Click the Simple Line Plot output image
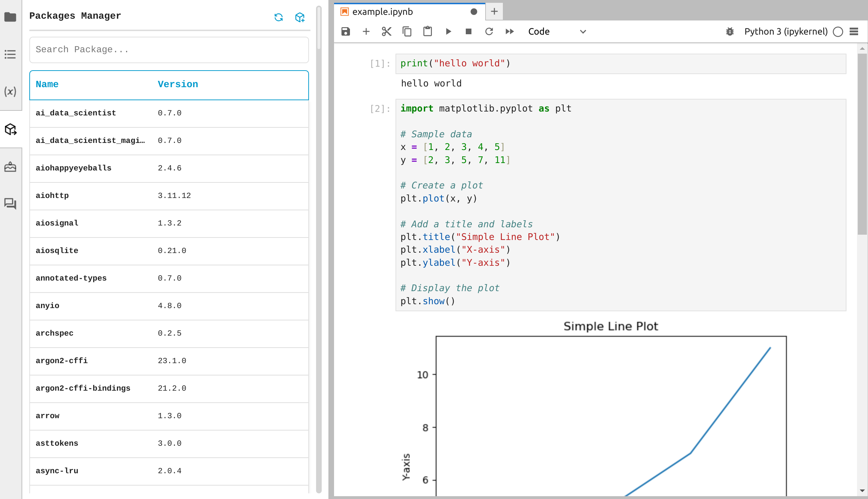Image resolution: width=868 pixels, height=499 pixels. tap(593, 408)
